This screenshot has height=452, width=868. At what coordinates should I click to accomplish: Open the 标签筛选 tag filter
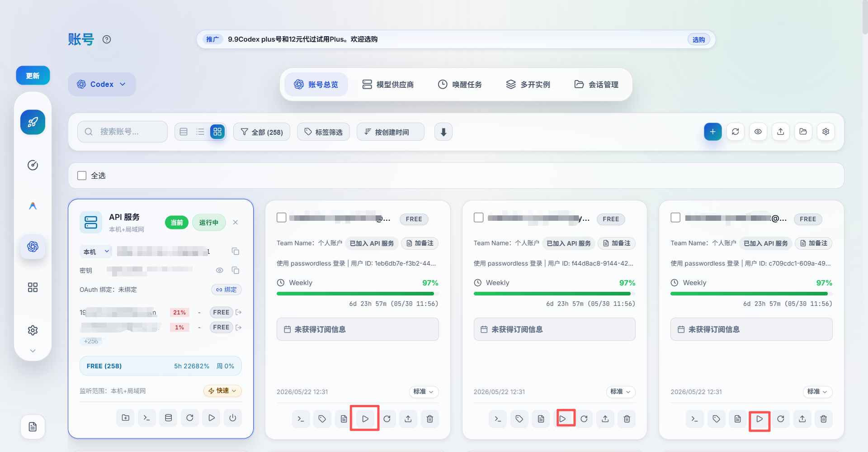coord(323,132)
